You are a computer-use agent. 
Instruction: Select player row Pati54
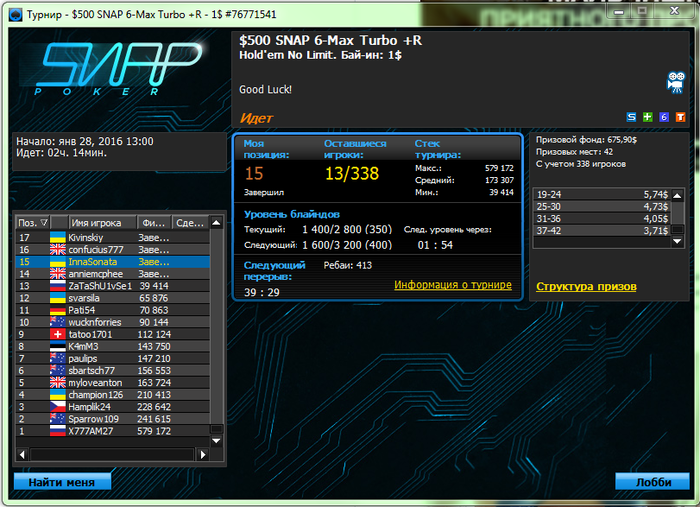[113, 310]
